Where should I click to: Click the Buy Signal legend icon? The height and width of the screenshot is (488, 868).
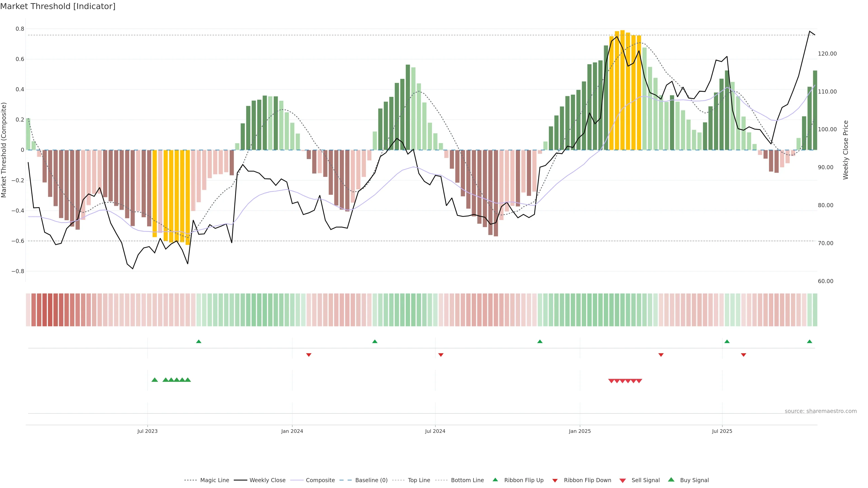point(671,480)
